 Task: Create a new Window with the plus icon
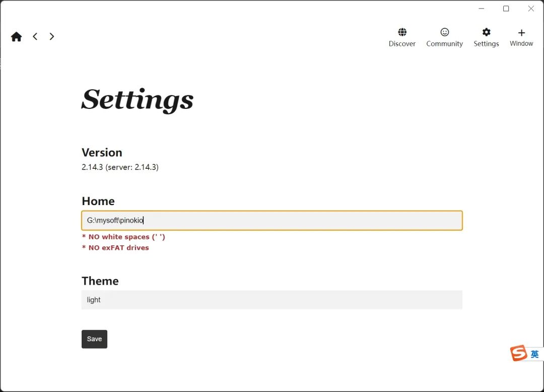[x=521, y=31]
